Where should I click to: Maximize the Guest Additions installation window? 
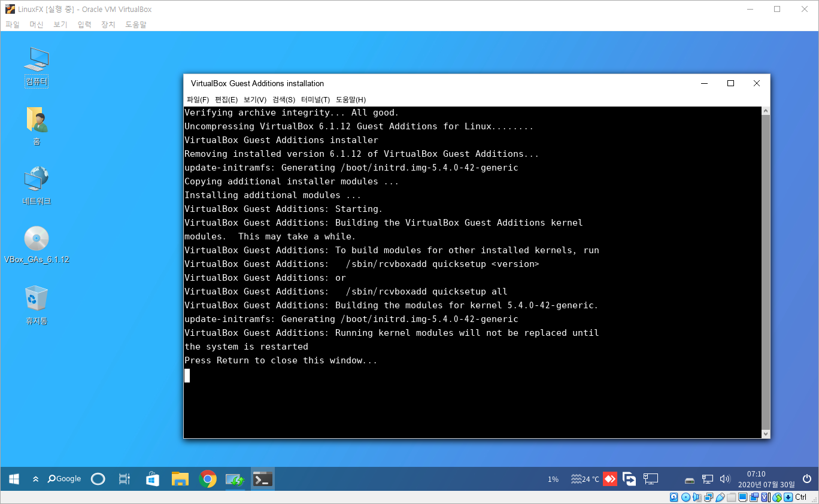click(730, 83)
